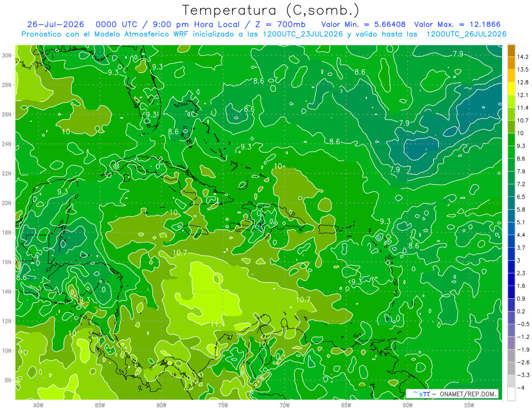Click the 55W longitude axis label
This screenshot has height=411, width=532.
(x=469, y=405)
